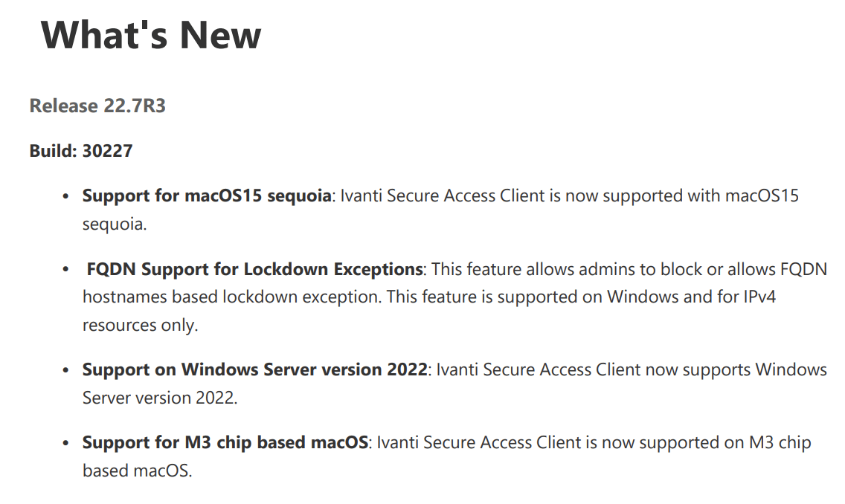Click the "Build: 30227" line
Viewport: 845px width, 504px height.
click(81, 151)
